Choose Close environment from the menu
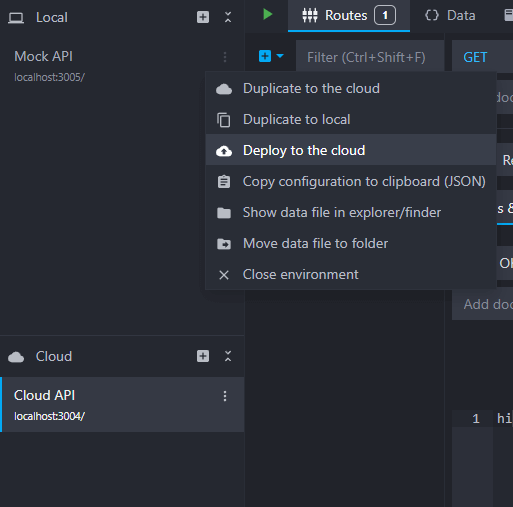Image resolution: width=513 pixels, height=507 pixels. [x=351, y=274]
